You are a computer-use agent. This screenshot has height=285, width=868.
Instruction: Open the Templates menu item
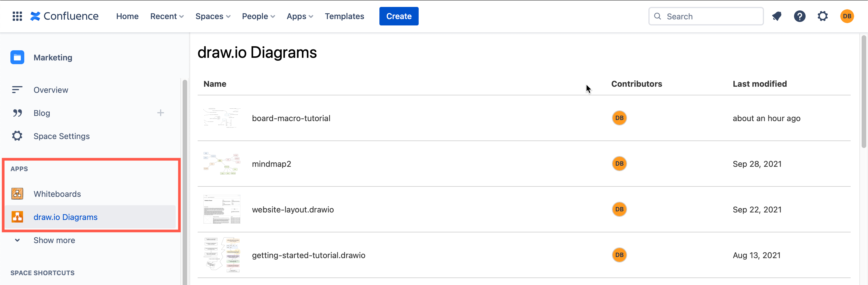pyautogui.click(x=344, y=16)
